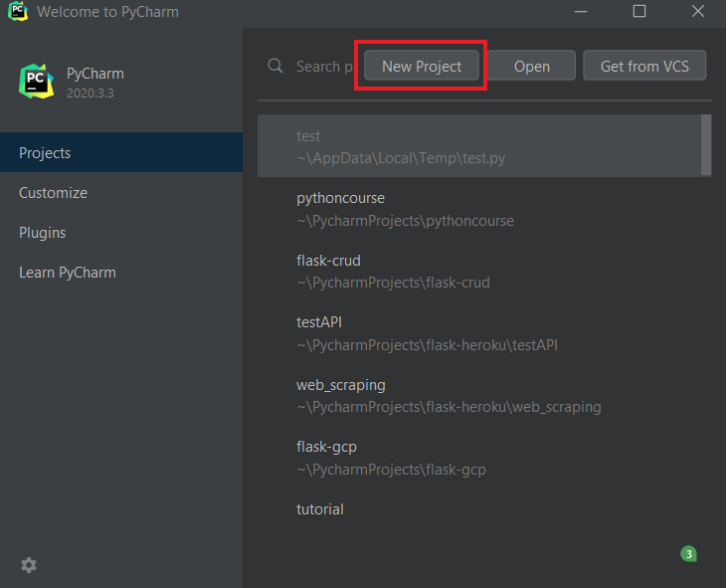Close the Welcome to PyCharm window
The image size is (726, 588).
tap(698, 11)
